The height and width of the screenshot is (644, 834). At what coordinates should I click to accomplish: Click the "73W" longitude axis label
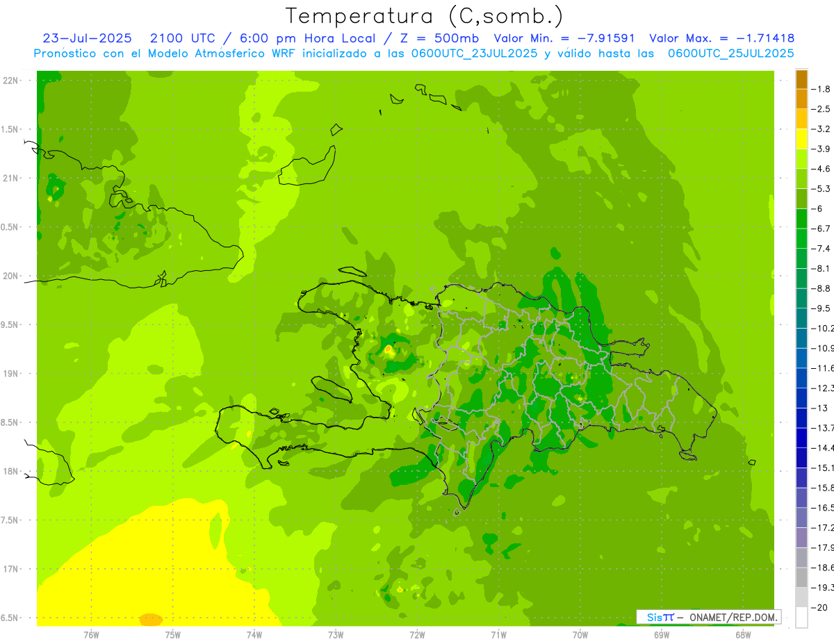point(336,634)
